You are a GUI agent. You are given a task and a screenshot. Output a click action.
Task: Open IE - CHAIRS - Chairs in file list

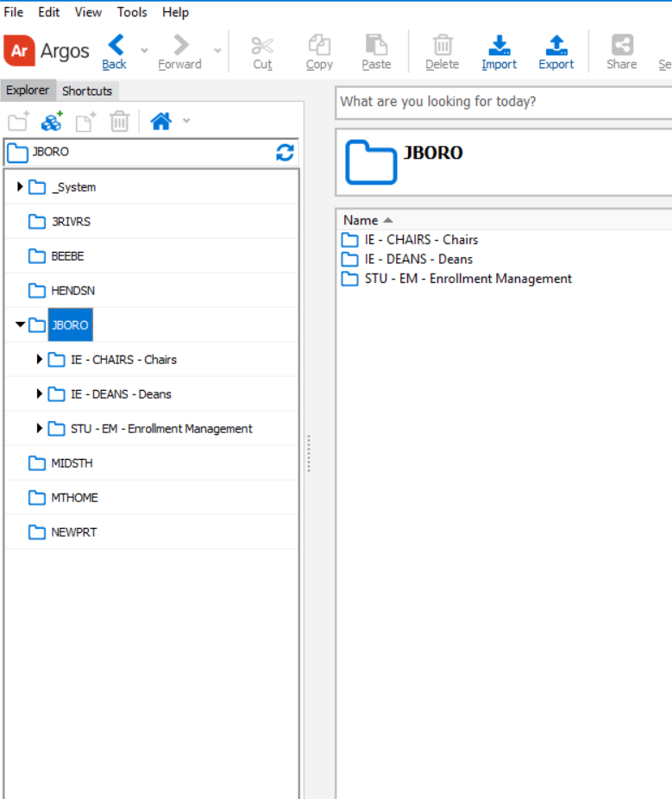[x=421, y=240]
